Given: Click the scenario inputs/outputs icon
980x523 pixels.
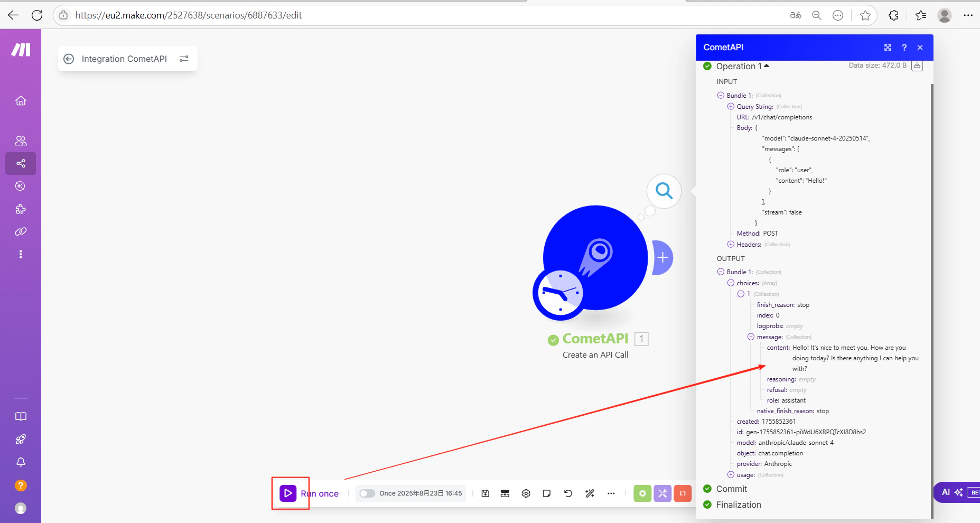Looking at the screenshot, I should click(505, 493).
